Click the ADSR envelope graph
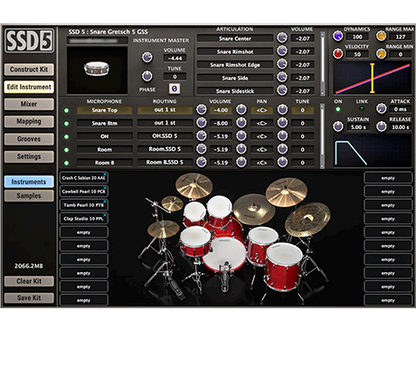This screenshot has height=376, width=416. [372, 152]
